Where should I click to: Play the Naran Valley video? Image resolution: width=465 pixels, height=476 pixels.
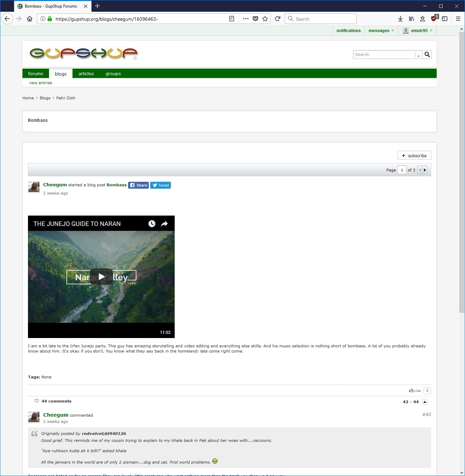click(101, 277)
